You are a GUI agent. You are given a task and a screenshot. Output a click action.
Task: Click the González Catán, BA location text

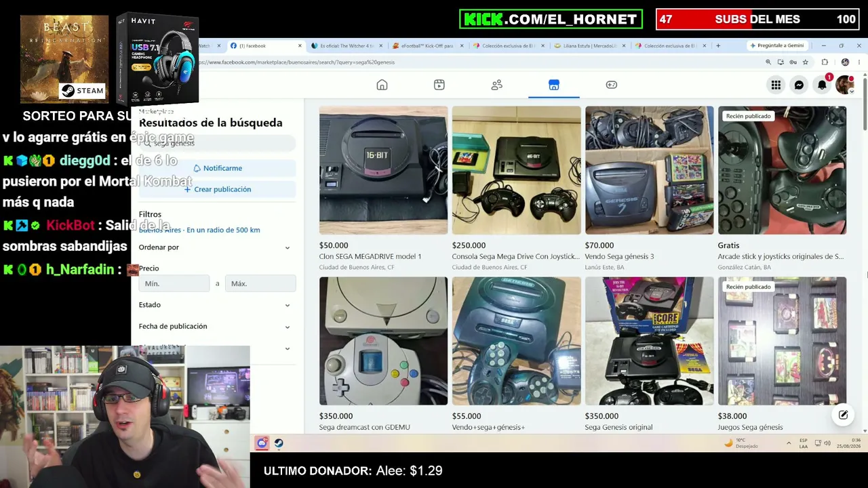click(x=745, y=267)
